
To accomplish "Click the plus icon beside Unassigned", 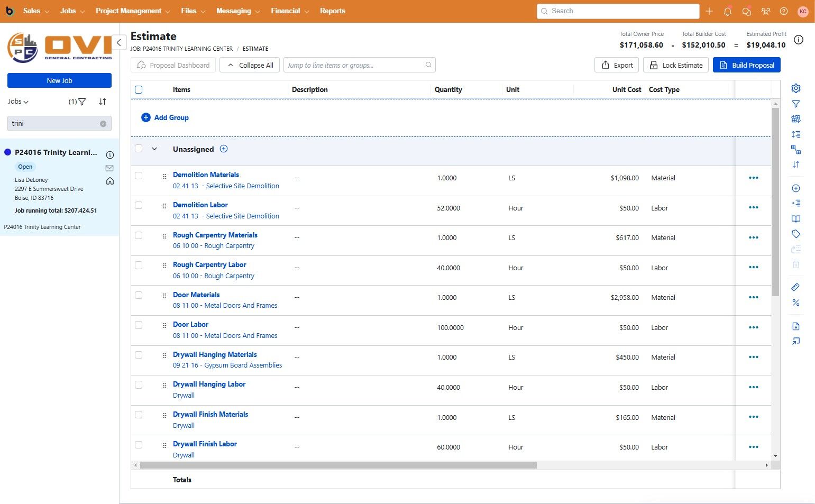I will click(x=224, y=149).
